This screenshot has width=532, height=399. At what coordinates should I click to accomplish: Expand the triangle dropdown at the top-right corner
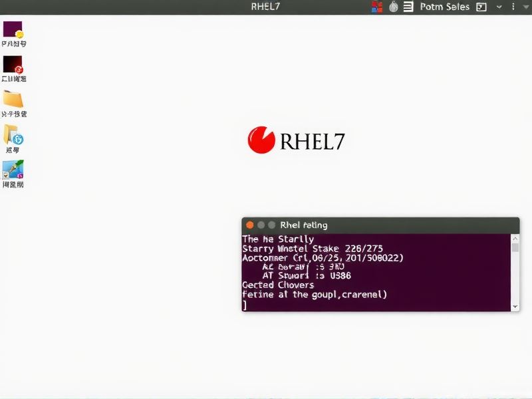525,7
